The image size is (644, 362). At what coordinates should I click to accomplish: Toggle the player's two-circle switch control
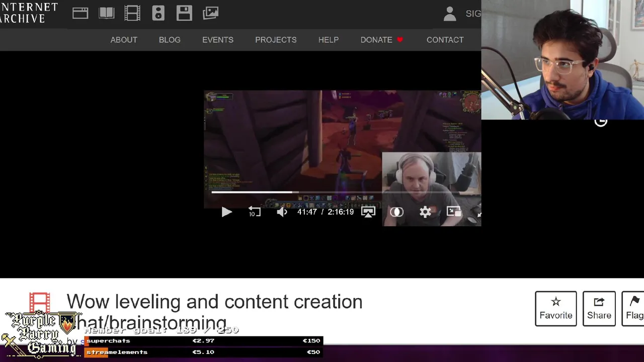[x=396, y=212]
